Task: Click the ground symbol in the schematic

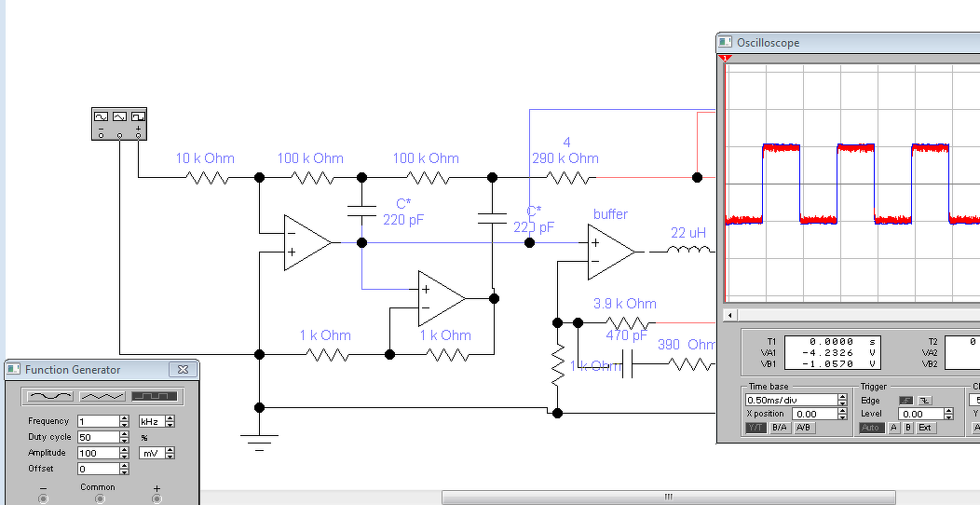Action: (259, 441)
